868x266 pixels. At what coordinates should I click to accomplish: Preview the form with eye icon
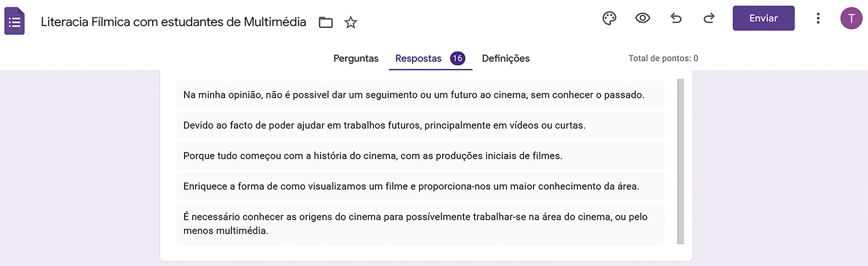[x=642, y=19]
